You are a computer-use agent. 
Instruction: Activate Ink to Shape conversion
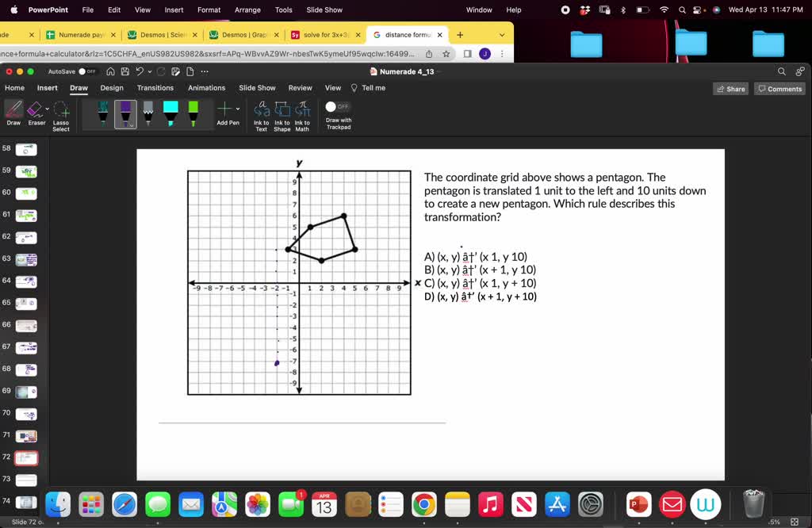coord(282,115)
